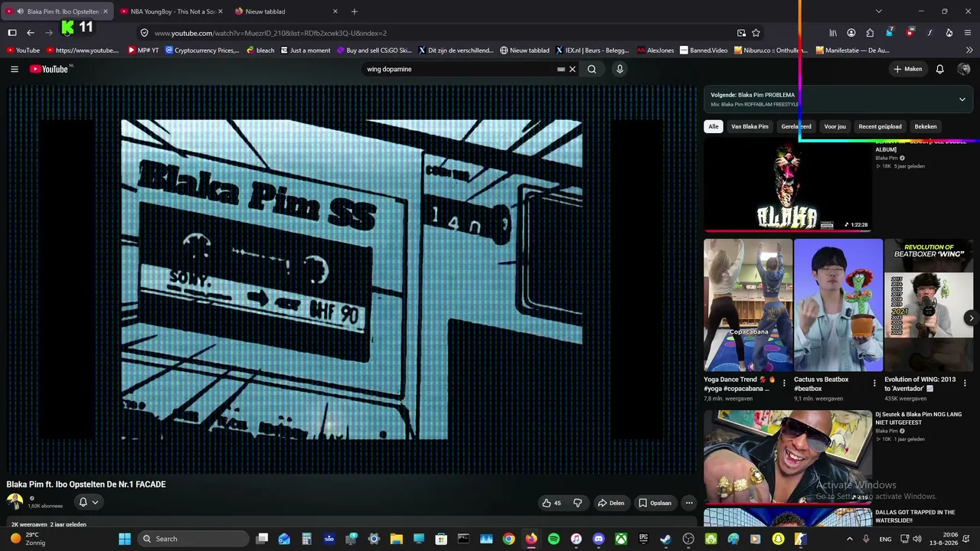
Task: Click the Firefox address bar URL
Action: 270,33
